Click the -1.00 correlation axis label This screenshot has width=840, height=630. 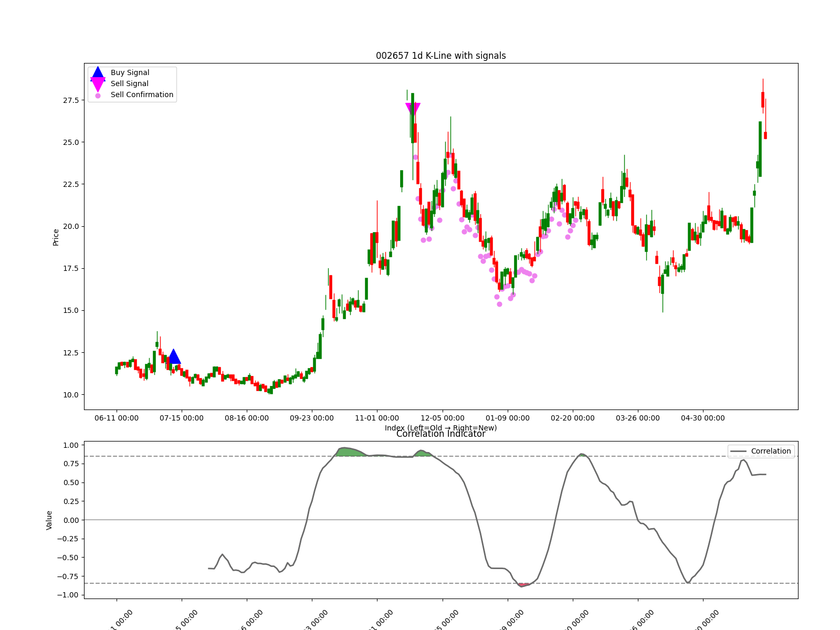tap(68, 595)
